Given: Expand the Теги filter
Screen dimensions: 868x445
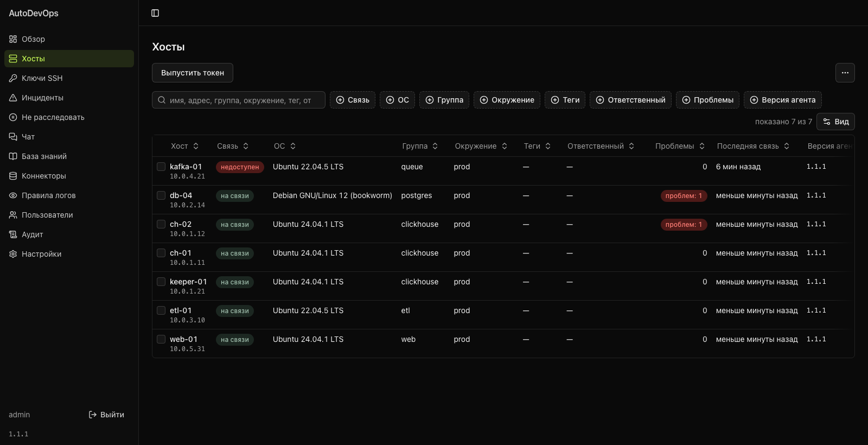Looking at the screenshot, I should 565,100.
